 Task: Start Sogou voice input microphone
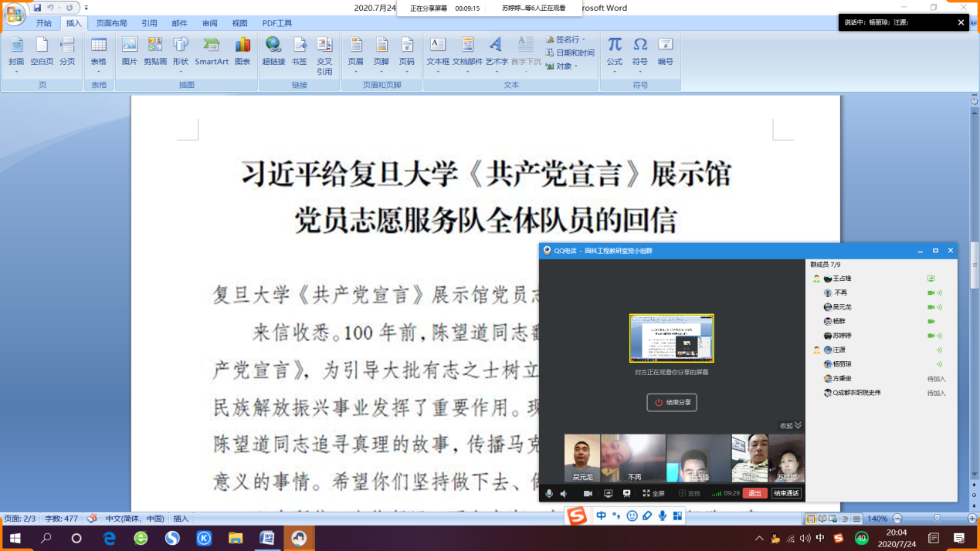(x=663, y=516)
